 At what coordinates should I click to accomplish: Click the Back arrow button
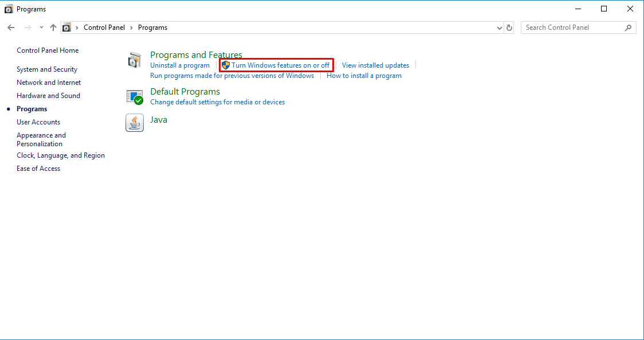point(11,28)
